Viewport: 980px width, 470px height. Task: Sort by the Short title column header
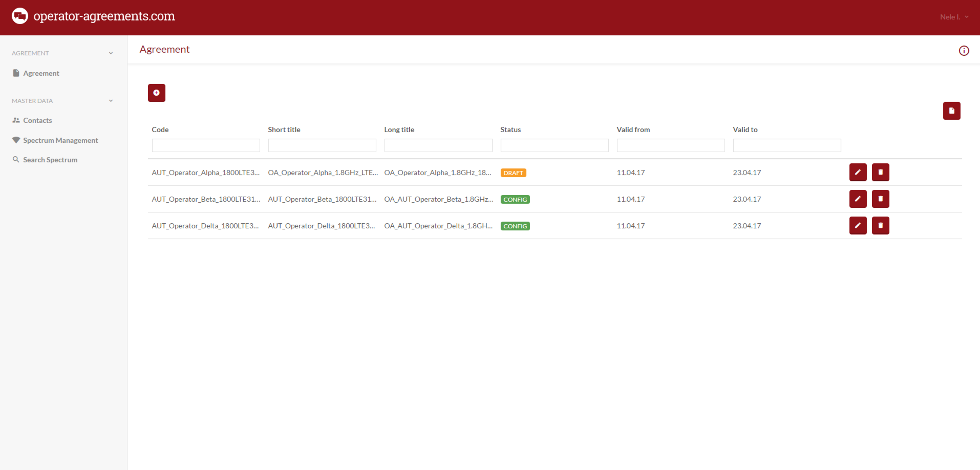(x=284, y=129)
